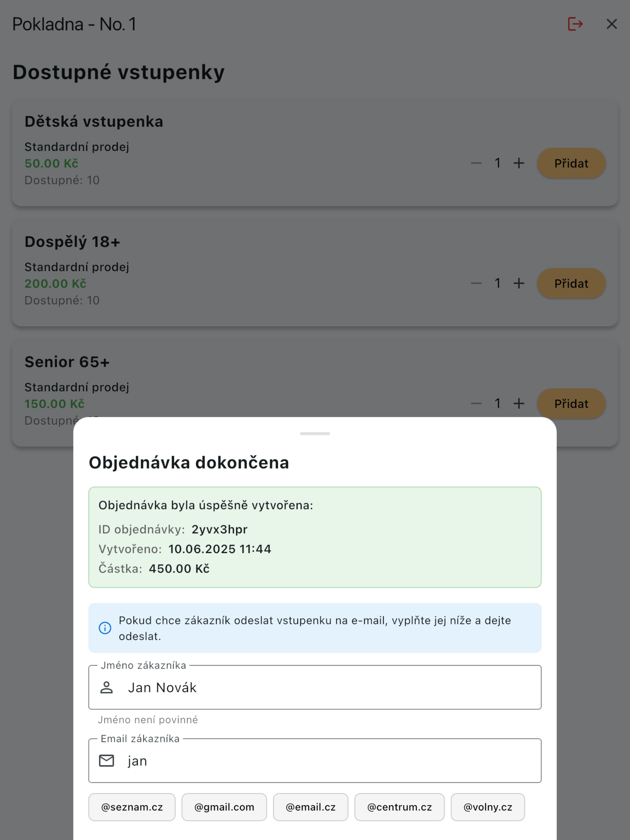Increase Dětská vstupenka quantity
The image size is (630, 840).
(519, 163)
